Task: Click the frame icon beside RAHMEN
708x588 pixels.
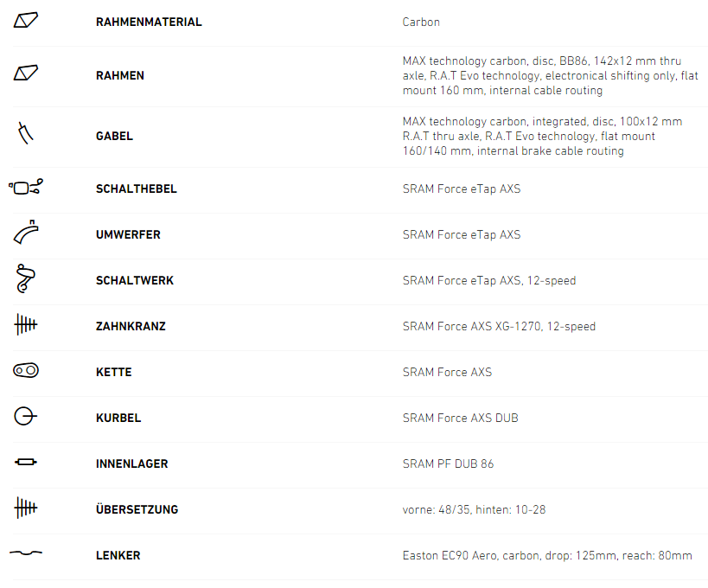Action: [26, 73]
